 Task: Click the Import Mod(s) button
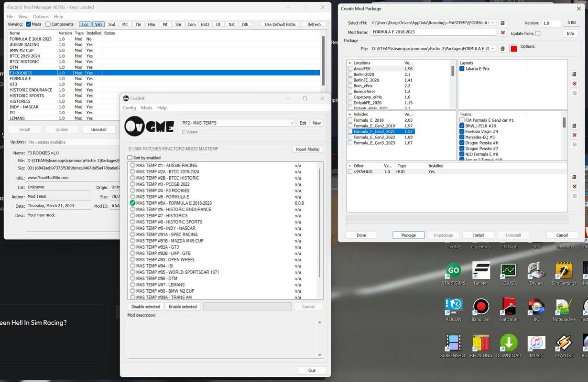[x=307, y=149]
